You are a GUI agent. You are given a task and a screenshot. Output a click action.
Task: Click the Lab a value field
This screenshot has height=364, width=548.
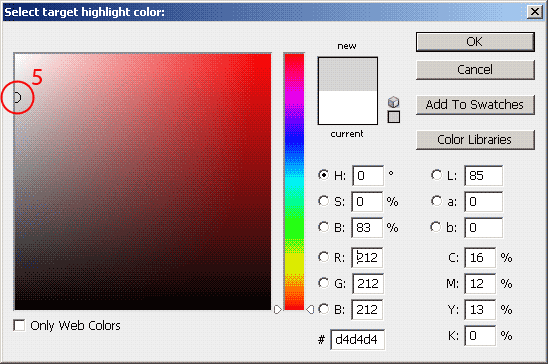[483, 202]
